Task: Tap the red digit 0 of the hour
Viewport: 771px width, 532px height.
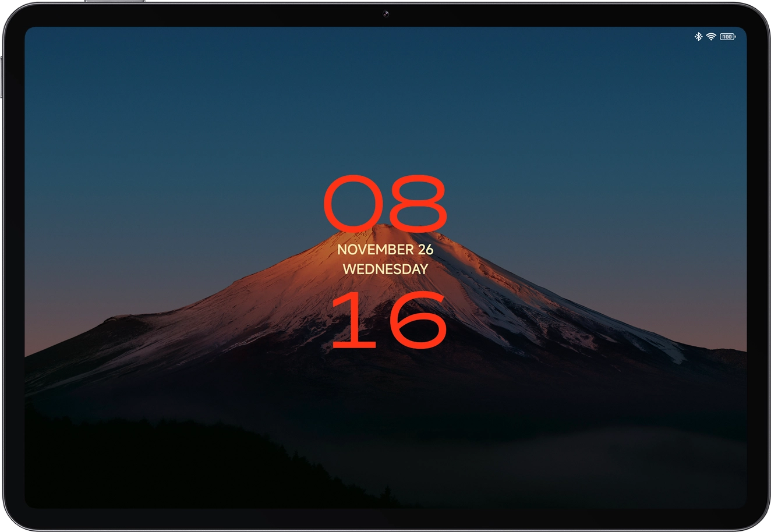Action: click(354, 202)
